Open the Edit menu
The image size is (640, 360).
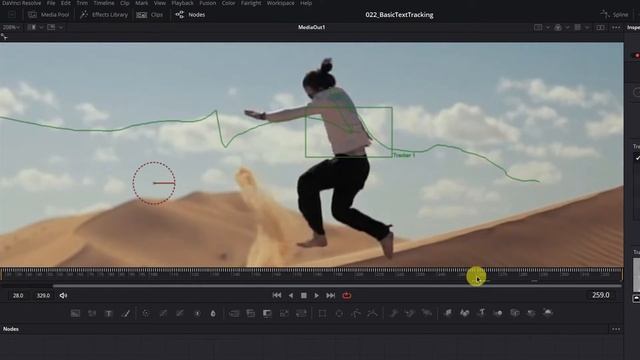click(x=66, y=3)
